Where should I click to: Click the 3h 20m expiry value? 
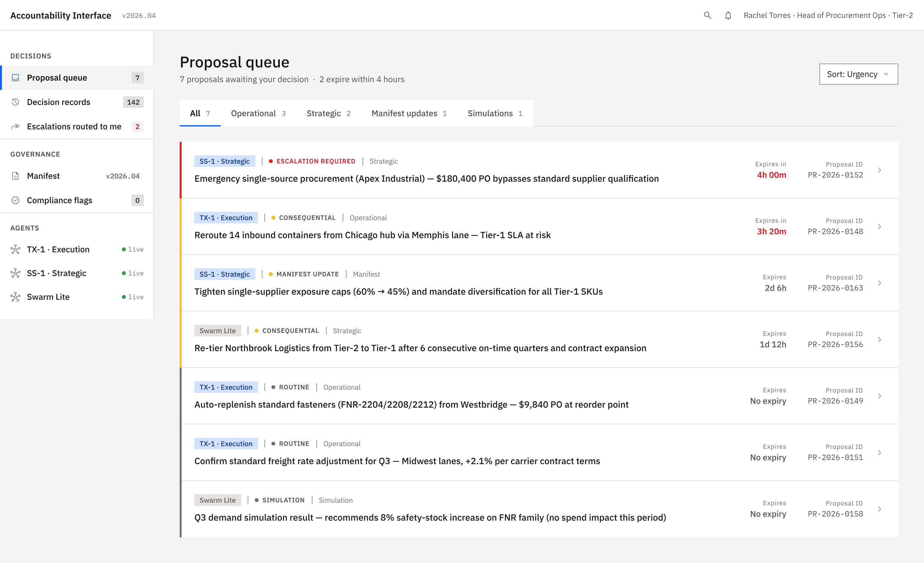[x=771, y=231]
